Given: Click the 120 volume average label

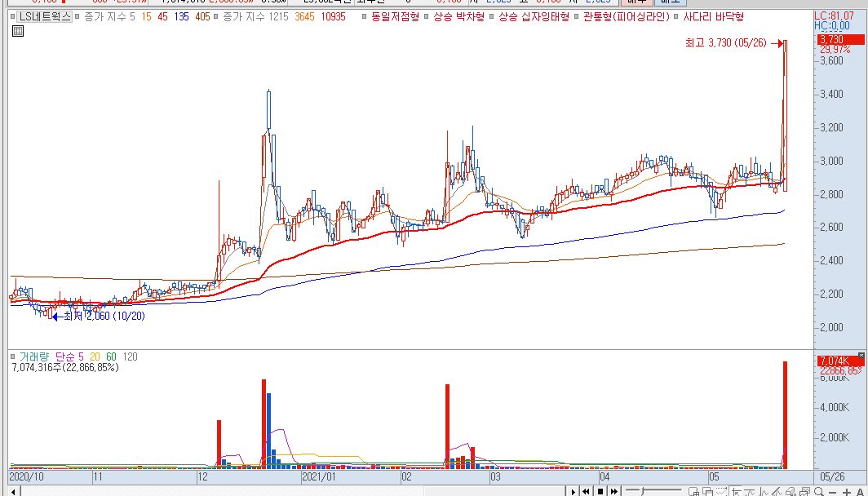Looking at the screenshot, I should tap(130, 357).
